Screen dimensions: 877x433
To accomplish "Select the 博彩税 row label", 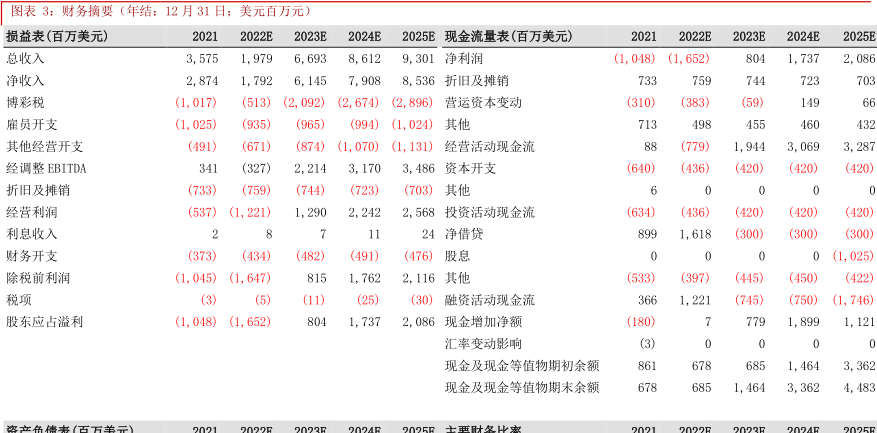I will 25,102.
